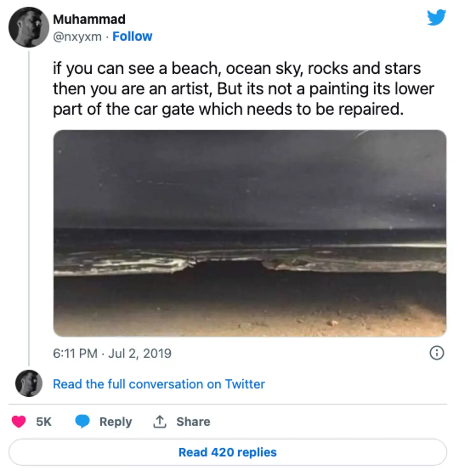459x476 pixels.
Task: Like the tweet using the heart icon
Action: [20, 421]
